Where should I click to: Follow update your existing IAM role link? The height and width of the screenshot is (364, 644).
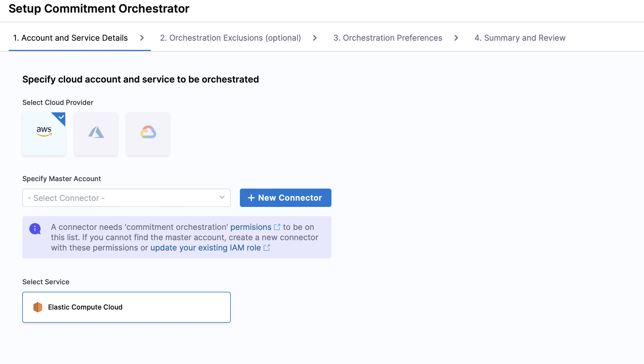tap(206, 248)
